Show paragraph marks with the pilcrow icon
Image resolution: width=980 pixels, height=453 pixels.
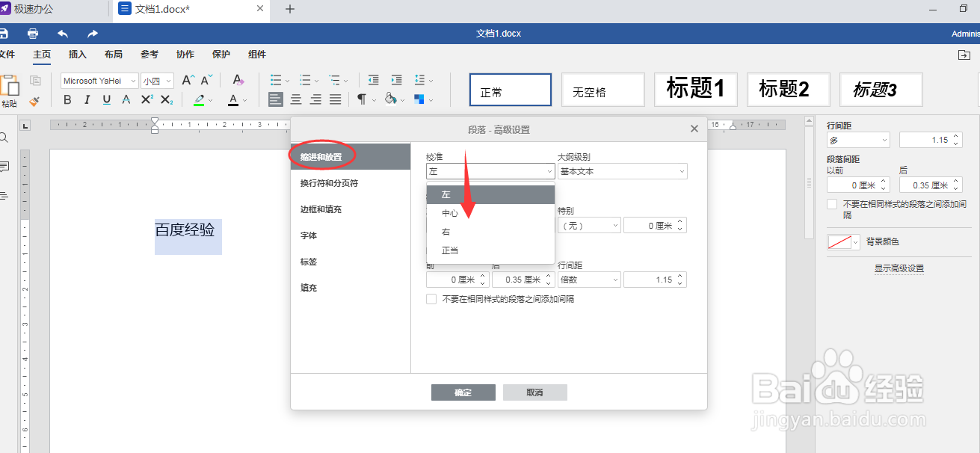coord(363,99)
